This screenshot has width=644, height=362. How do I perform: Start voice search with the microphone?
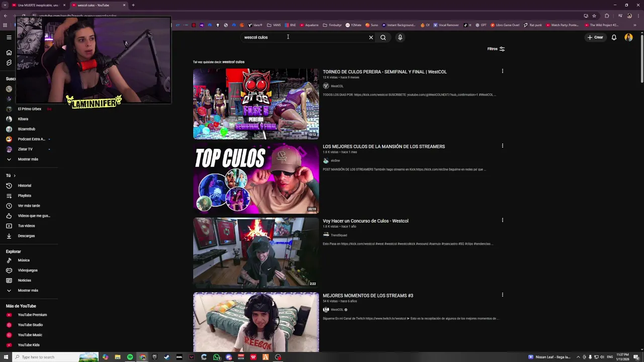pyautogui.click(x=400, y=37)
